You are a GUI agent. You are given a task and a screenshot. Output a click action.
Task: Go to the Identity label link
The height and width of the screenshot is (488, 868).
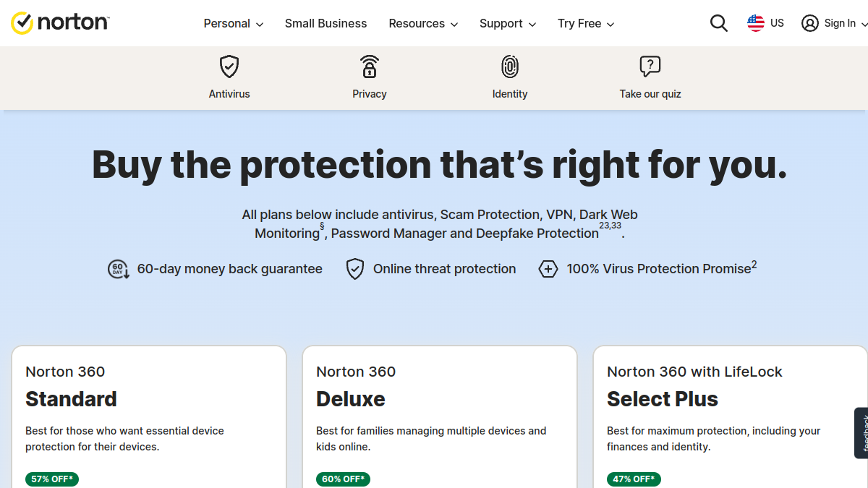pyautogui.click(x=510, y=94)
